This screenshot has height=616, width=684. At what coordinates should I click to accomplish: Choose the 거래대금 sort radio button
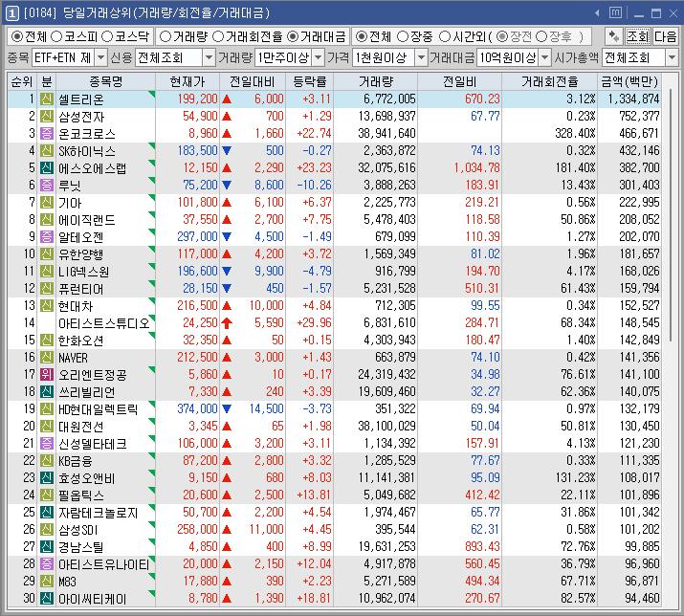[x=293, y=36]
